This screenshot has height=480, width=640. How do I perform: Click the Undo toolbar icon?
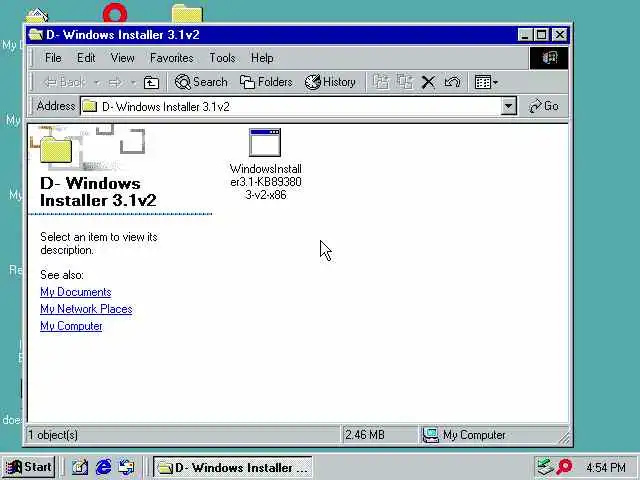(x=452, y=82)
